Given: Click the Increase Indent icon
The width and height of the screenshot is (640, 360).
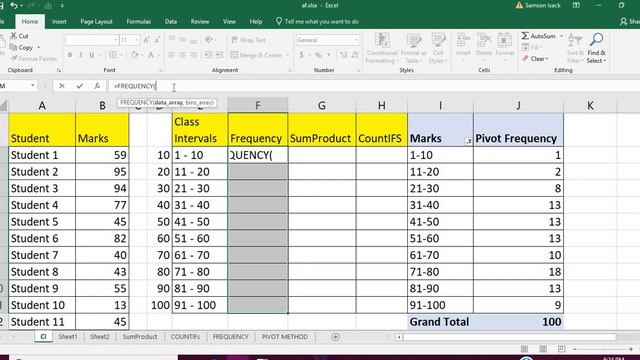Looking at the screenshot, I should 219,55.
